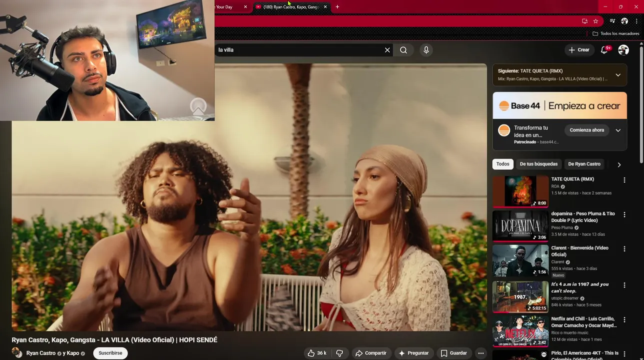Select the 'Todos' filter chip
The height and width of the screenshot is (360, 644).
503,164
